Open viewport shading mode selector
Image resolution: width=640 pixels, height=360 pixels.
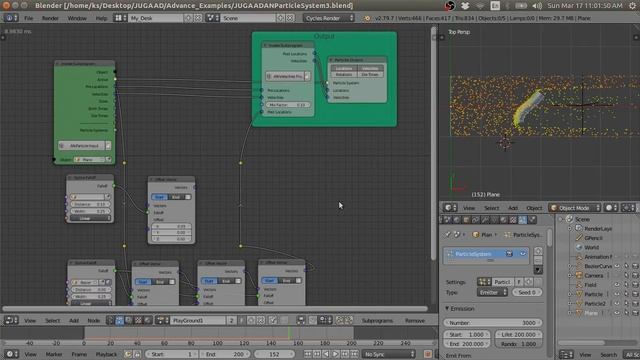click(x=611, y=208)
